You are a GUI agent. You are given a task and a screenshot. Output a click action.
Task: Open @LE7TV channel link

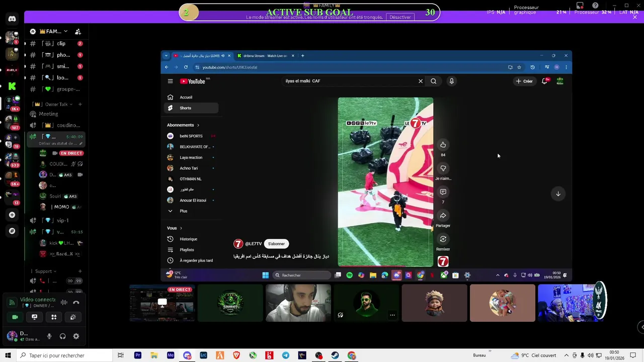click(x=253, y=244)
